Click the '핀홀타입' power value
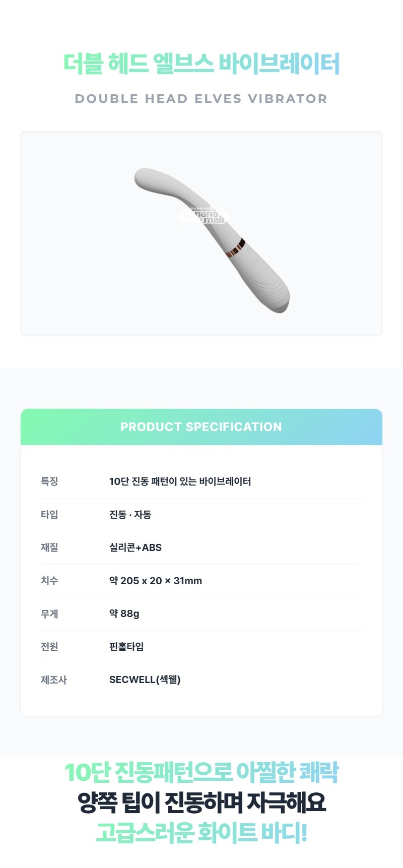The height and width of the screenshot is (868, 403). (126, 647)
